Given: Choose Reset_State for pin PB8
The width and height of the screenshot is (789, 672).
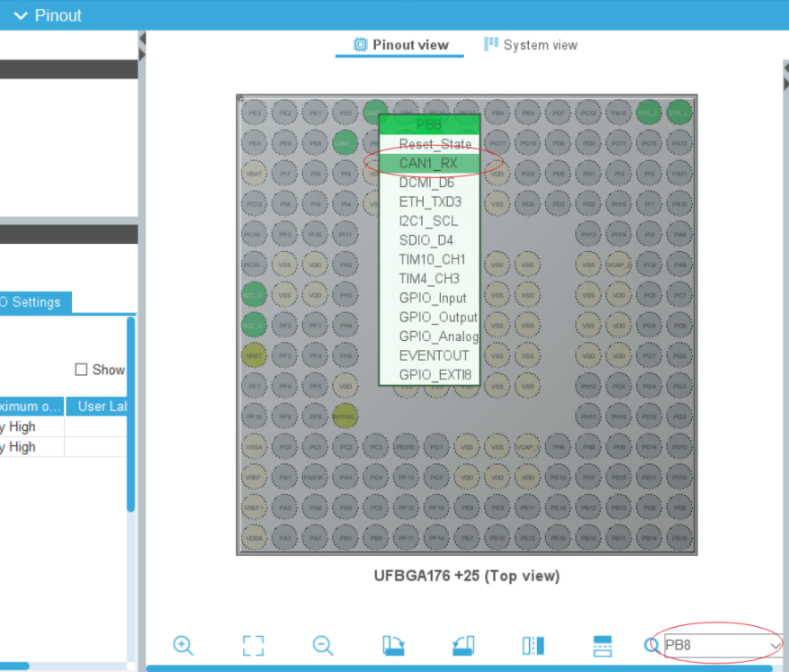Looking at the screenshot, I should pos(430,144).
